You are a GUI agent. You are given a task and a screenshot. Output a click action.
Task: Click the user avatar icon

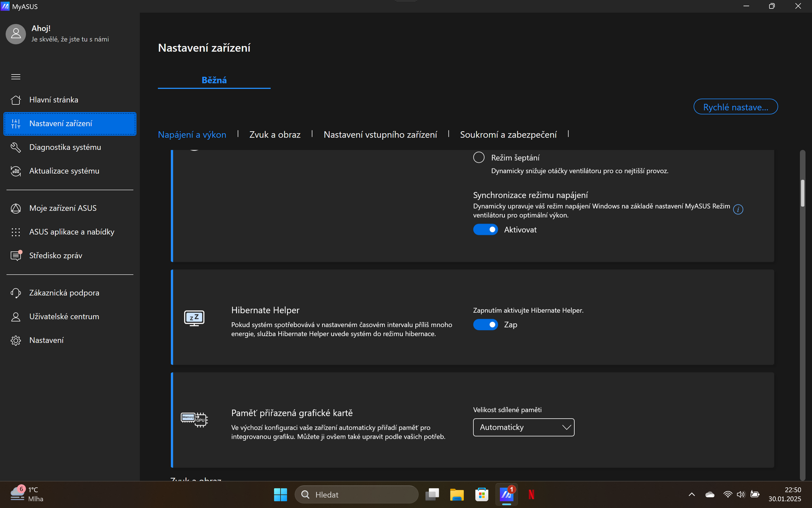point(16,34)
